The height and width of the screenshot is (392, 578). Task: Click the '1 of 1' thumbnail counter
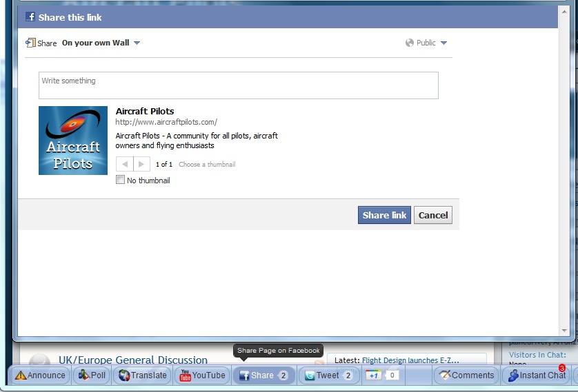164,164
